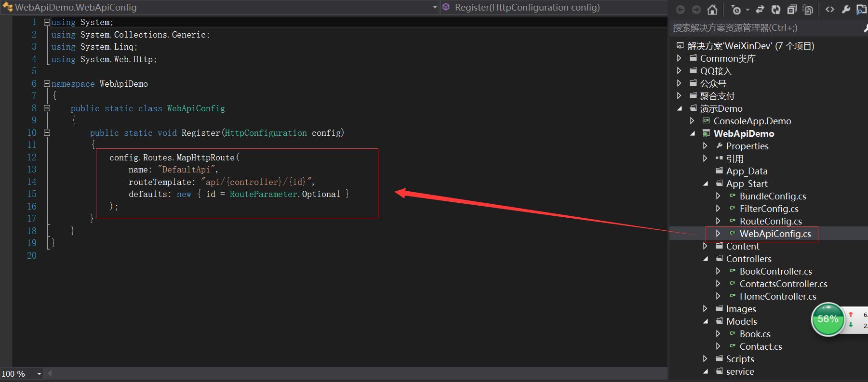
Task: Click the references icon beside 引用
Action: pyautogui.click(x=720, y=158)
